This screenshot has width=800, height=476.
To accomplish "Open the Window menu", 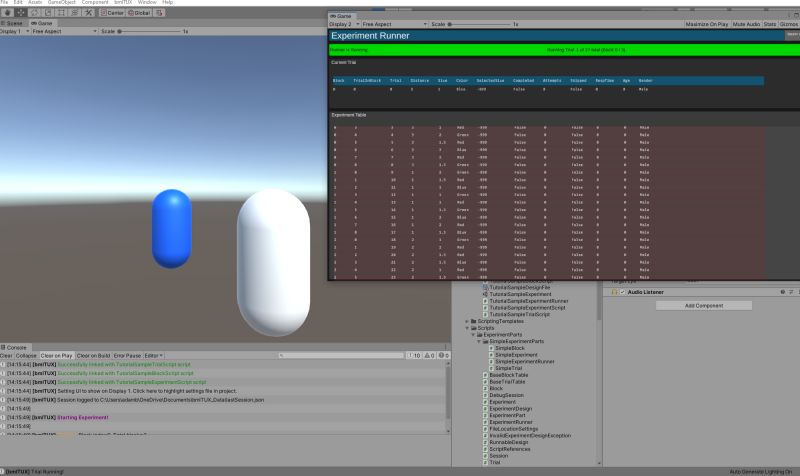I will [x=147, y=3].
